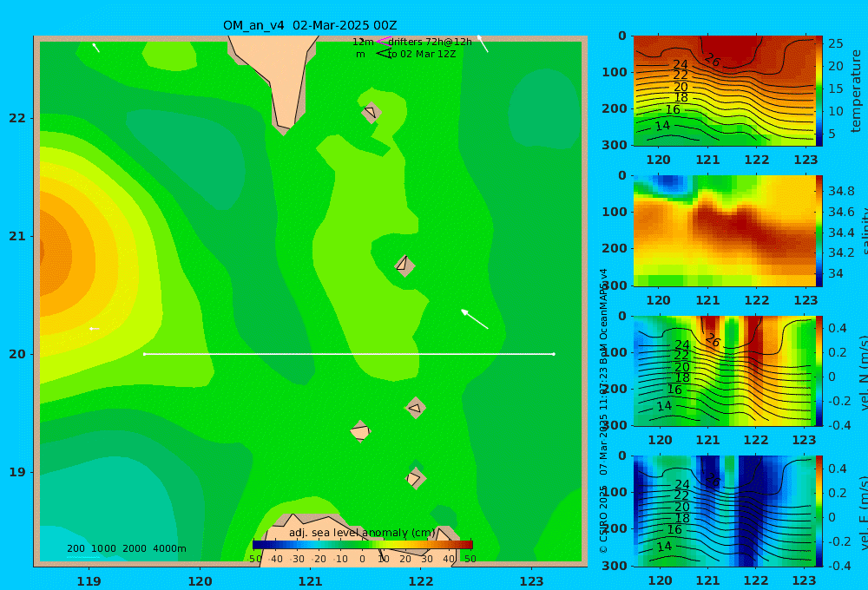Click the vertical CSIRO copyright text
The image size is (868, 590).
tap(603, 410)
